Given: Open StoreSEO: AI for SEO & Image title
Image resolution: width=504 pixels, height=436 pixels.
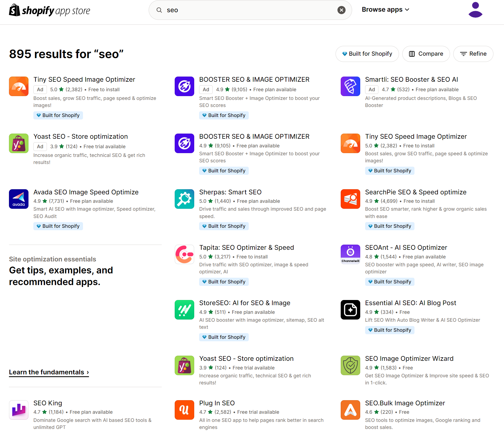Looking at the screenshot, I should [245, 303].
